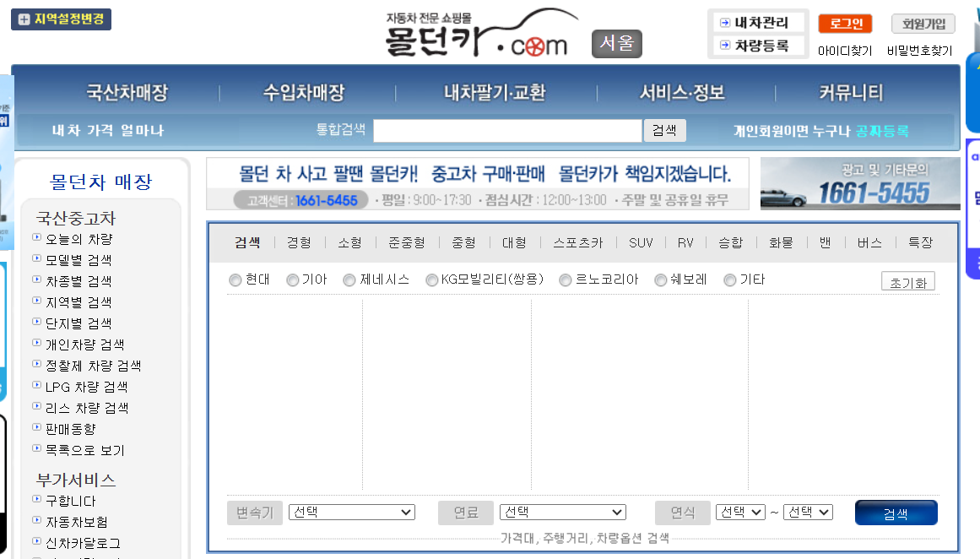This screenshot has width=980, height=559.
Task: Open the 국산차매장 menu
Action: 127,93
